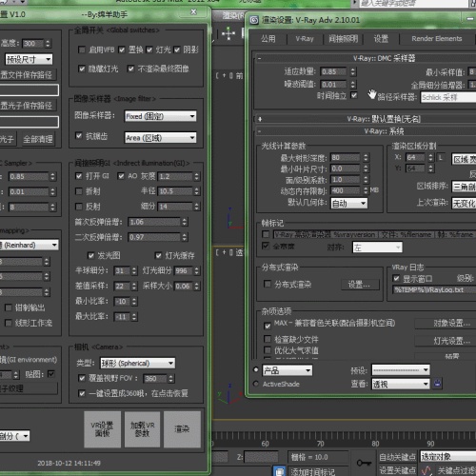Click the key icon in status bar

click(364, 463)
